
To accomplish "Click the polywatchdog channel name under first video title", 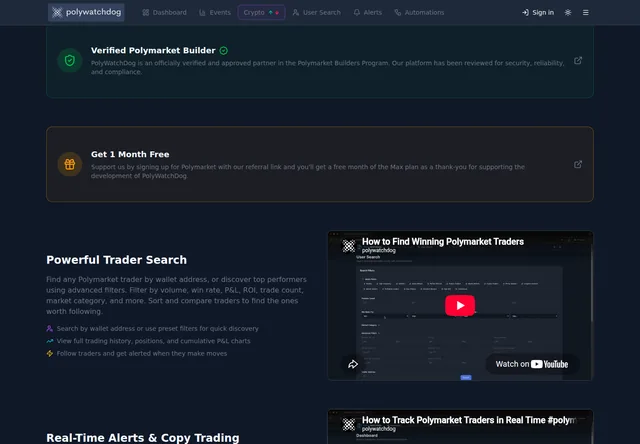I will 379,250.
